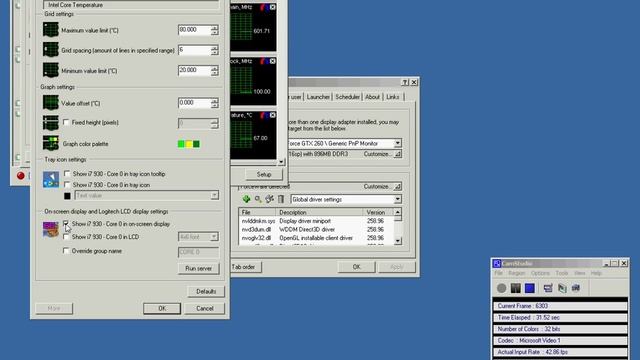Image resolution: width=640 pixels, height=360 pixels.
Task: Click the Maximum value limit input field
Action: pyautogui.click(x=194, y=30)
